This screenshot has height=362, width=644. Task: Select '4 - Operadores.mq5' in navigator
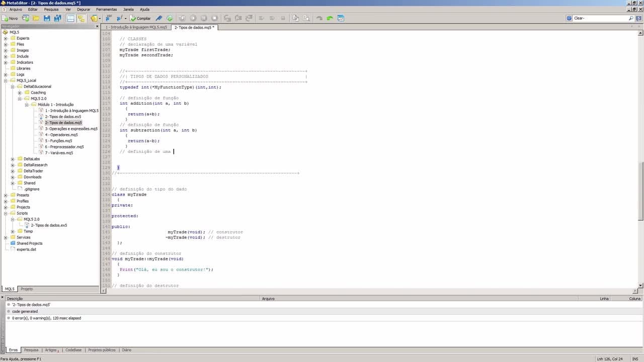pyautogui.click(x=61, y=135)
